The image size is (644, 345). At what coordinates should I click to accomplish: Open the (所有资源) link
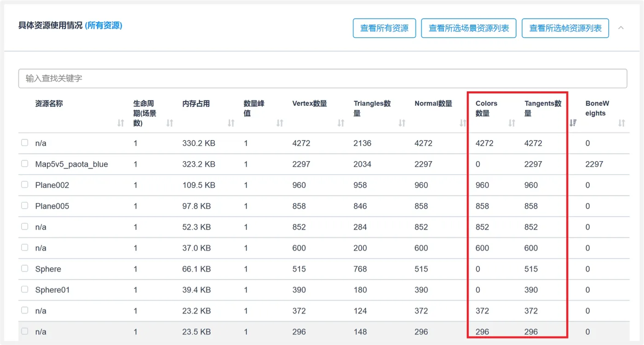pos(103,25)
